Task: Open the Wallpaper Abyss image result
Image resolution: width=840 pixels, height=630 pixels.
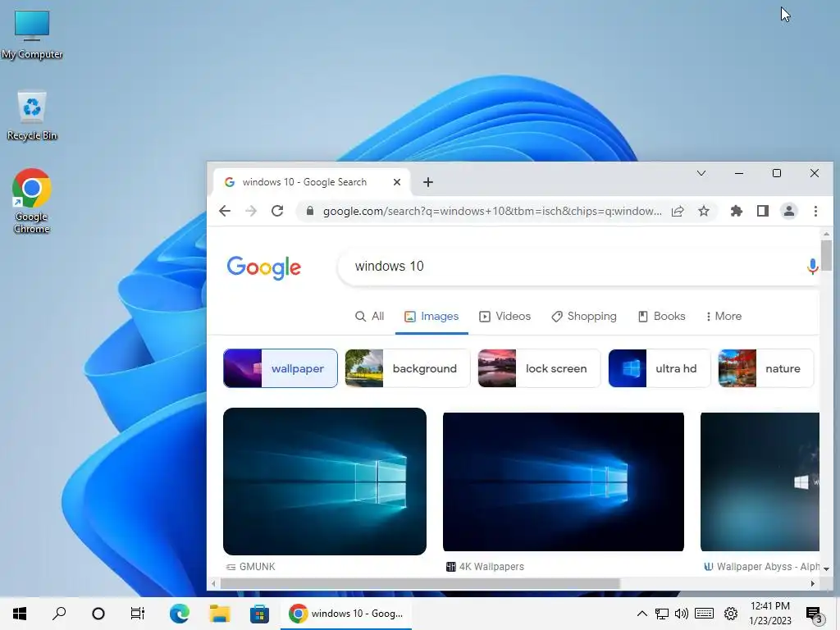Action: (760, 482)
